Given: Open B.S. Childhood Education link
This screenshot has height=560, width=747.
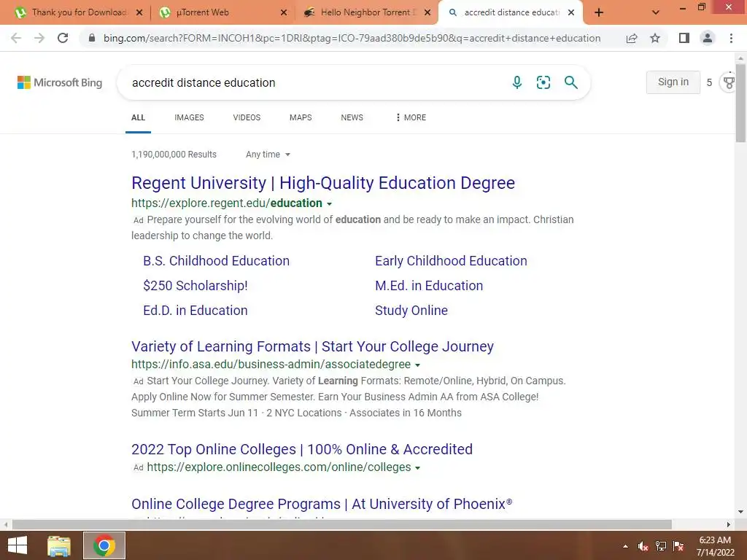Looking at the screenshot, I should point(216,261).
